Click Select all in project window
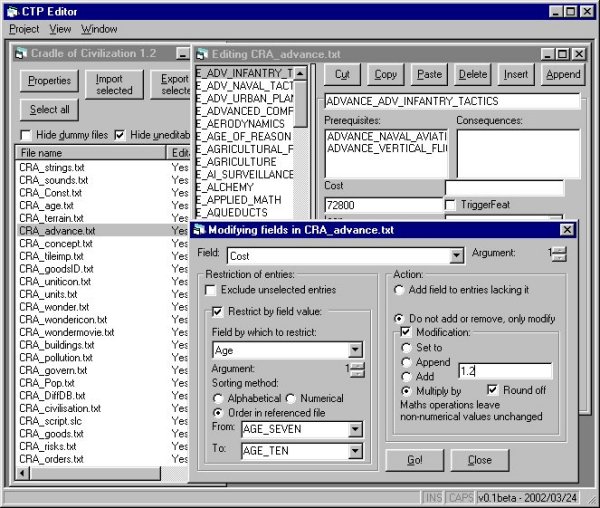This screenshot has height=508, width=600. coord(49,110)
